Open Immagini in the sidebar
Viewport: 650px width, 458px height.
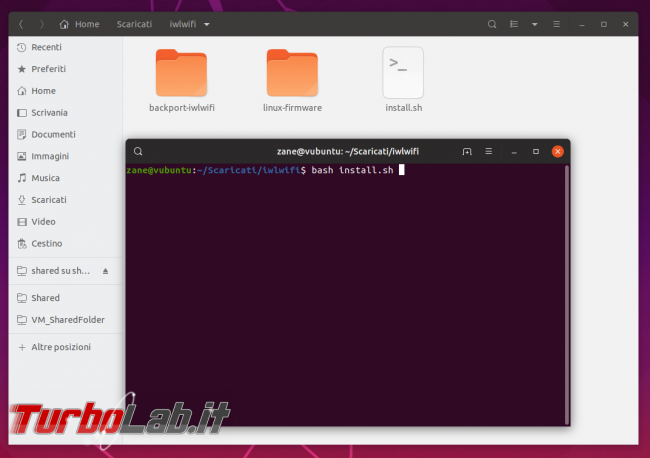click(x=65, y=156)
